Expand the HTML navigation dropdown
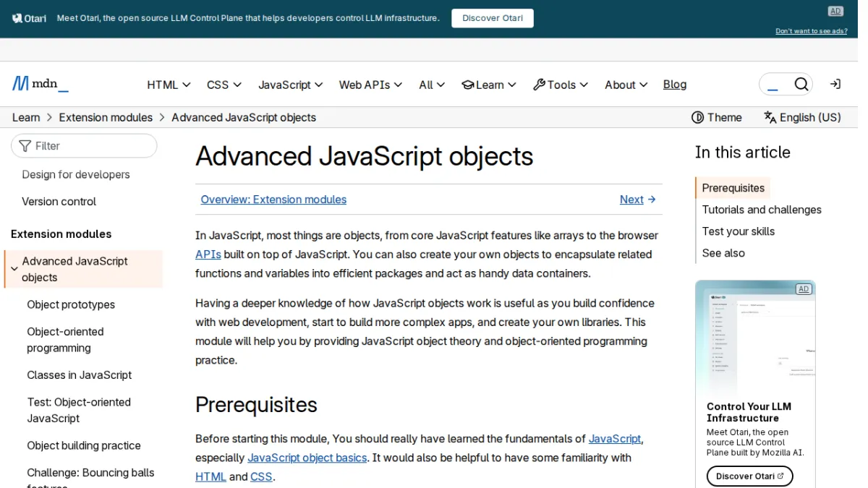Screen dimensions: 868x488 point(169,85)
